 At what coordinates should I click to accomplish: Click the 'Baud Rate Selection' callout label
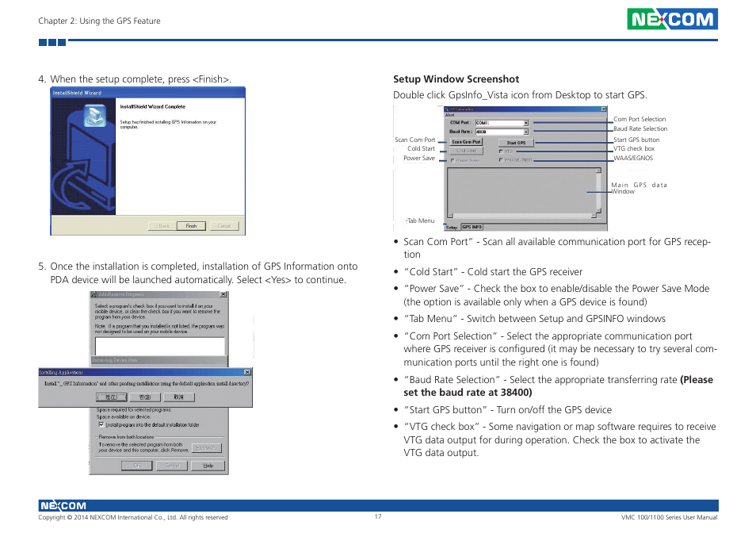[640, 128]
